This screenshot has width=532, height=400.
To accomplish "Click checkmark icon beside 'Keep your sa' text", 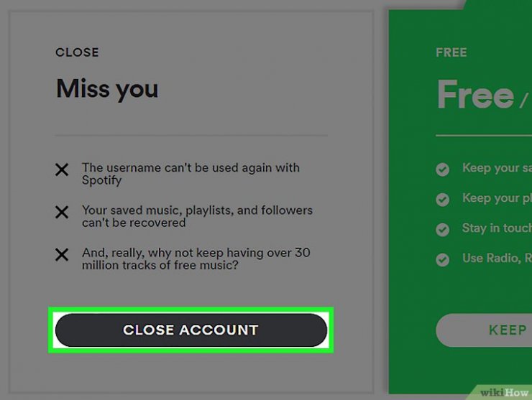I will point(443,169).
